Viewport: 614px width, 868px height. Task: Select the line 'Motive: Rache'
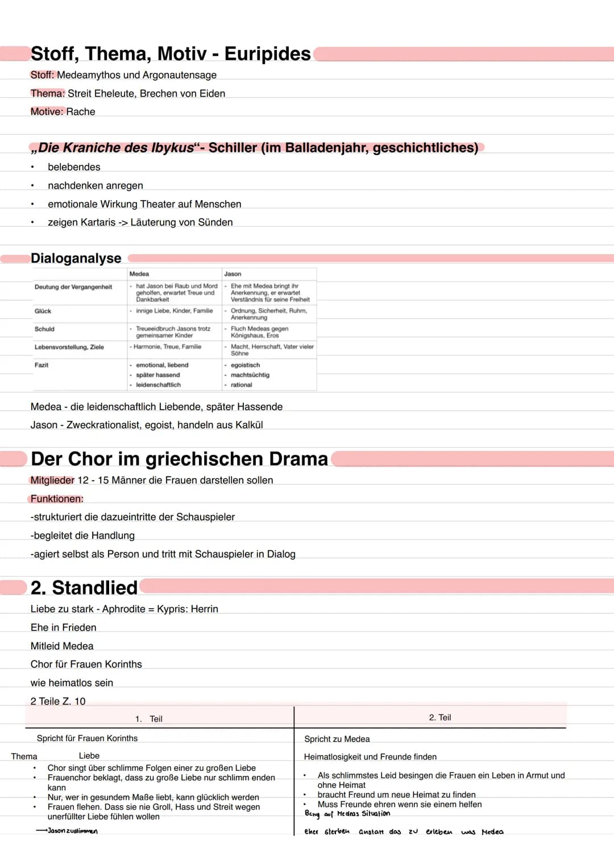63,112
